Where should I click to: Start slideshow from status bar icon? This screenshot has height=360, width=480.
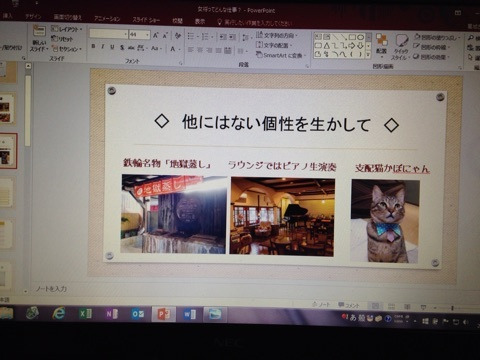coord(423,307)
